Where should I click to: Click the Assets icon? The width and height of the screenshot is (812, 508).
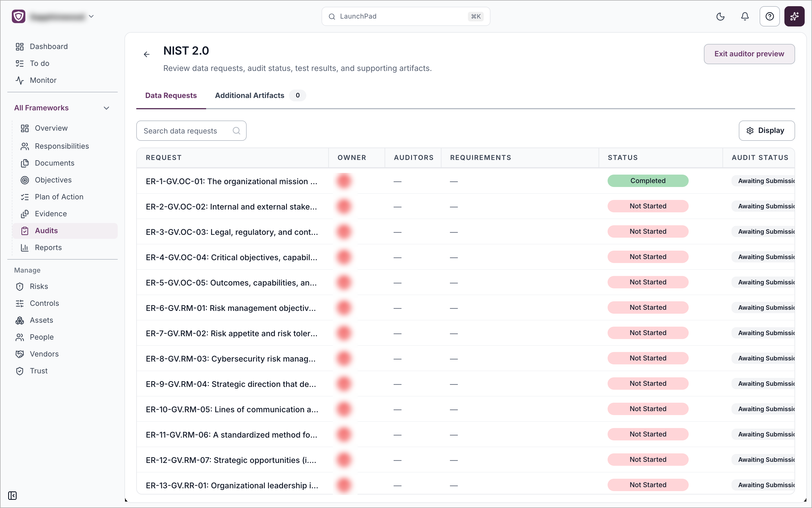(x=20, y=320)
